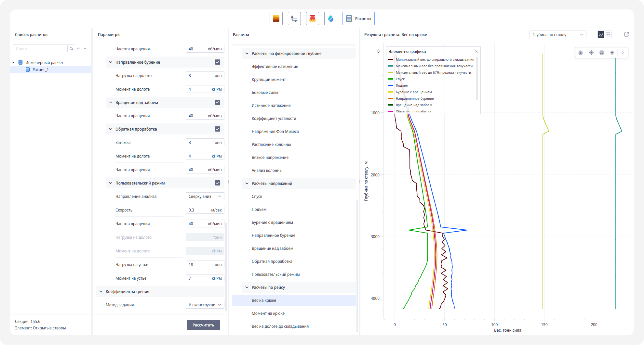Open the drilling fluid droplet icon

330,19
